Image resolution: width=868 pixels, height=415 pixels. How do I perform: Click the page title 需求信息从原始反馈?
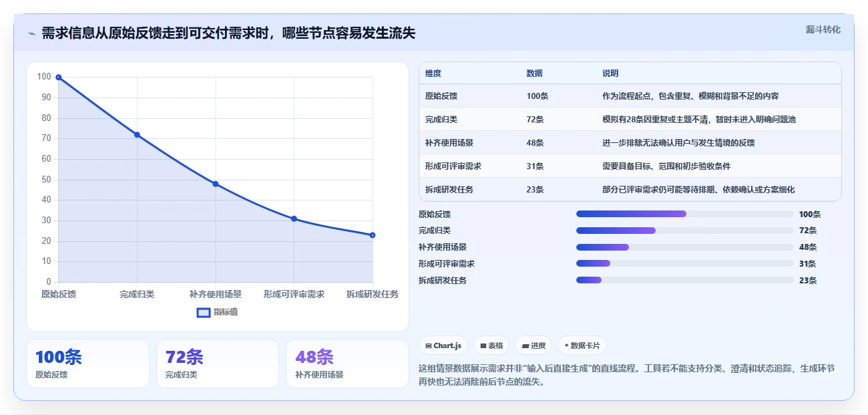[x=228, y=33]
